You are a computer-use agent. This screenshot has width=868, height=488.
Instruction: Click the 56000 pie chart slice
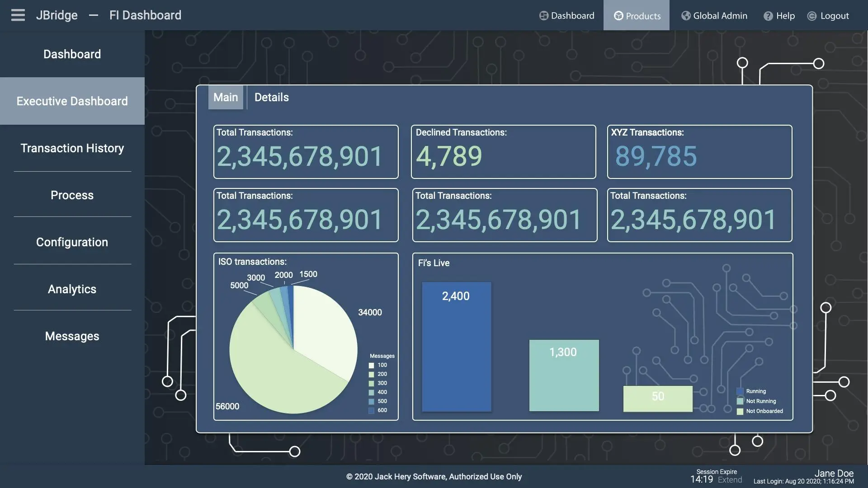click(276, 371)
